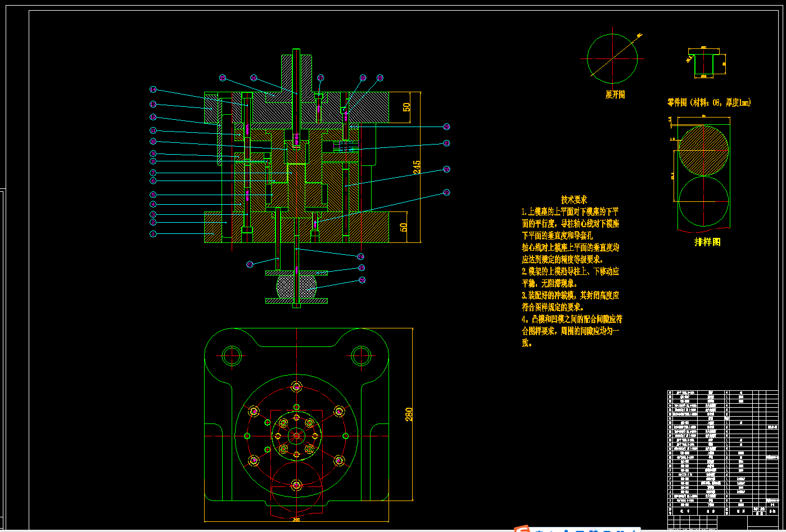Click the line starting 4.凸模和凹模之间
Viewport: 786px width, 532px height.
(x=571, y=319)
